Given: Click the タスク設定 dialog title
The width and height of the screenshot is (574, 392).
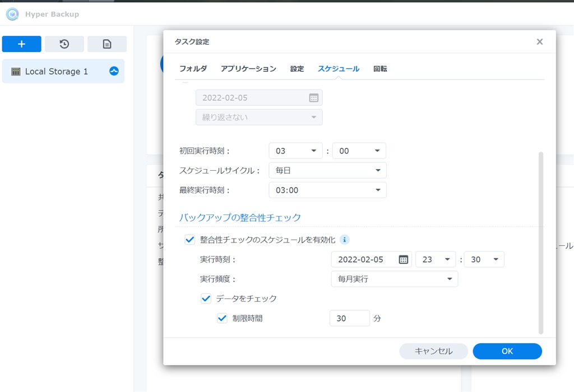Looking at the screenshot, I should coord(192,41).
